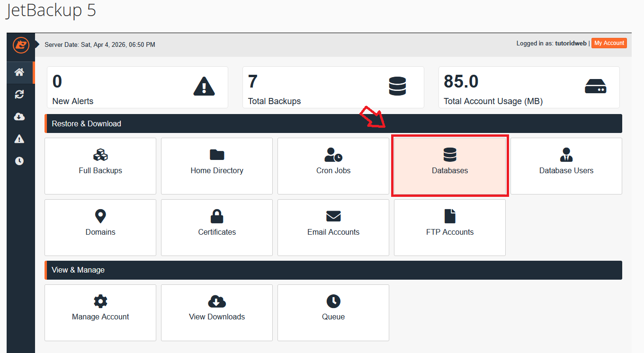The image size is (644, 353).
Task: Select the Full Backups cubes icon
Action: coord(100,155)
